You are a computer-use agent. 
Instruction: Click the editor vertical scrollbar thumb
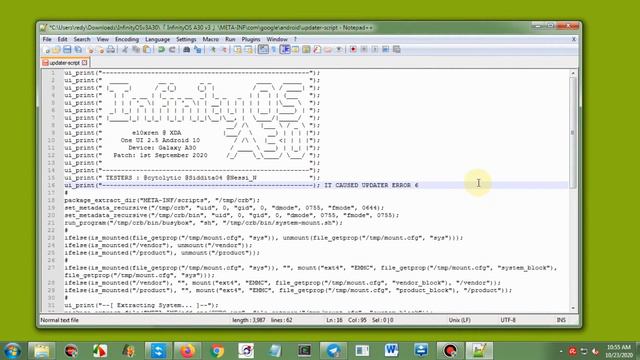pyautogui.click(x=573, y=133)
